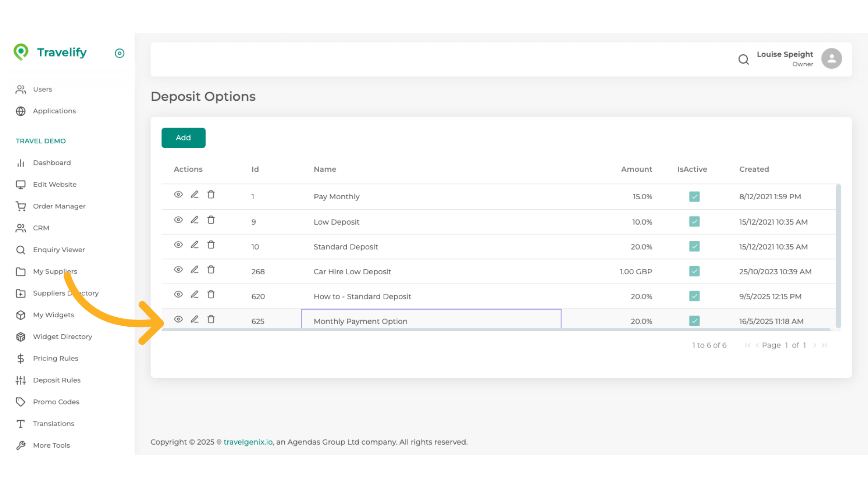Jump to the last page of results

click(824, 345)
